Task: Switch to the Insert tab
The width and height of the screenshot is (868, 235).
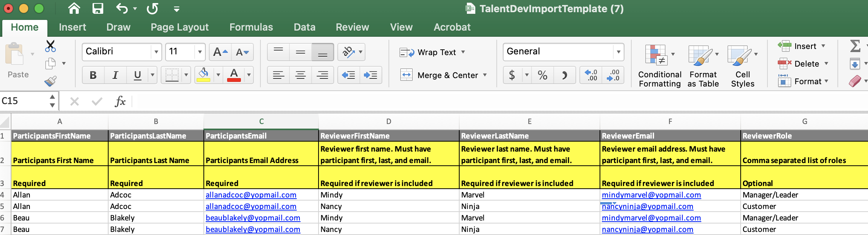Action: pos(72,27)
